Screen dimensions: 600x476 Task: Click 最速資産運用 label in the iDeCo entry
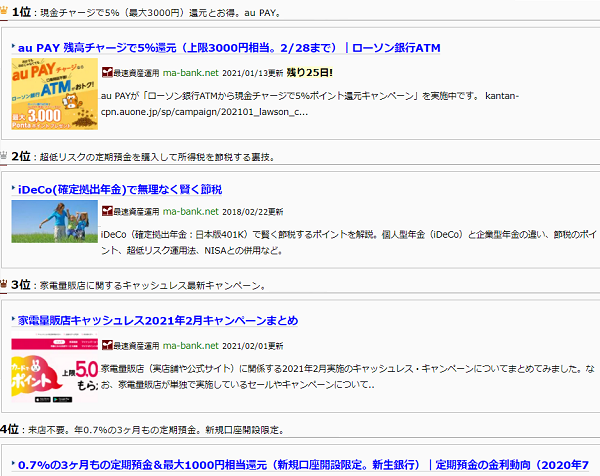136,212
